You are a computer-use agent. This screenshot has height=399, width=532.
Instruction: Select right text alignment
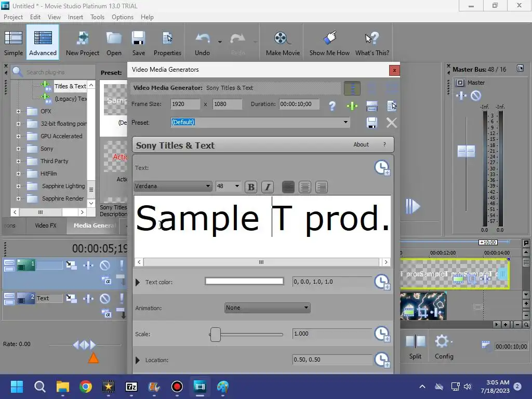321,187
